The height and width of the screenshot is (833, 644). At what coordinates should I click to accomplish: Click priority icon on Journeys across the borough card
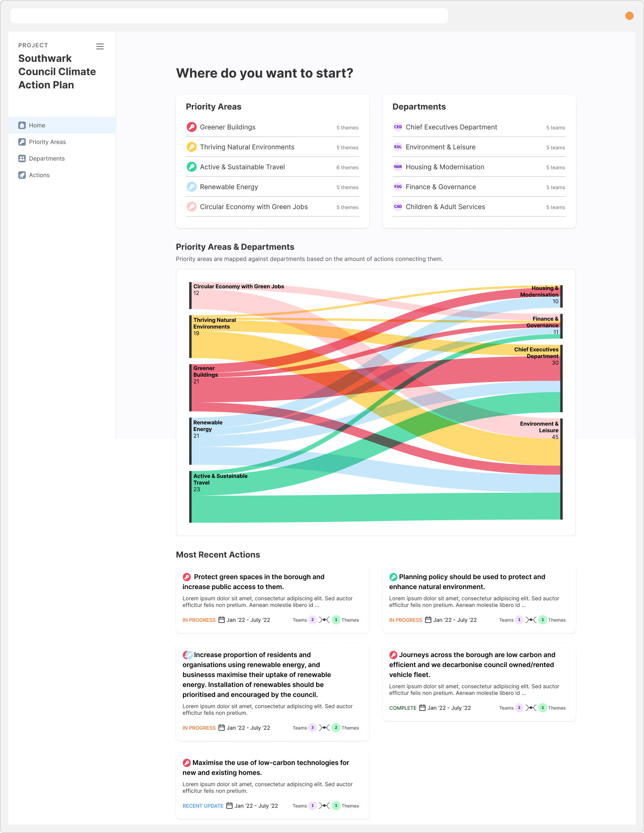(x=393, y=655)
